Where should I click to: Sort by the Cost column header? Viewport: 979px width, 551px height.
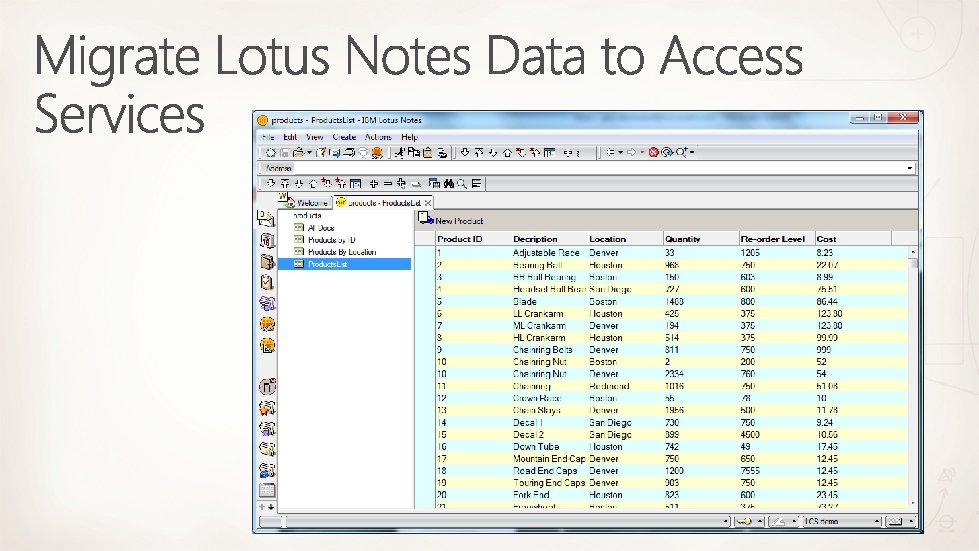(853, 238)
